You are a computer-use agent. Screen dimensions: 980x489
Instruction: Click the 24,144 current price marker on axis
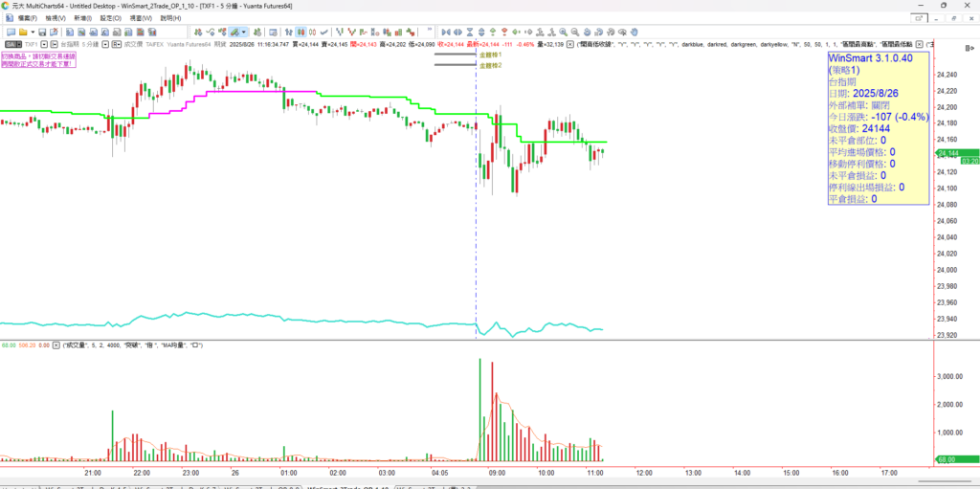(x=947, y=153)
